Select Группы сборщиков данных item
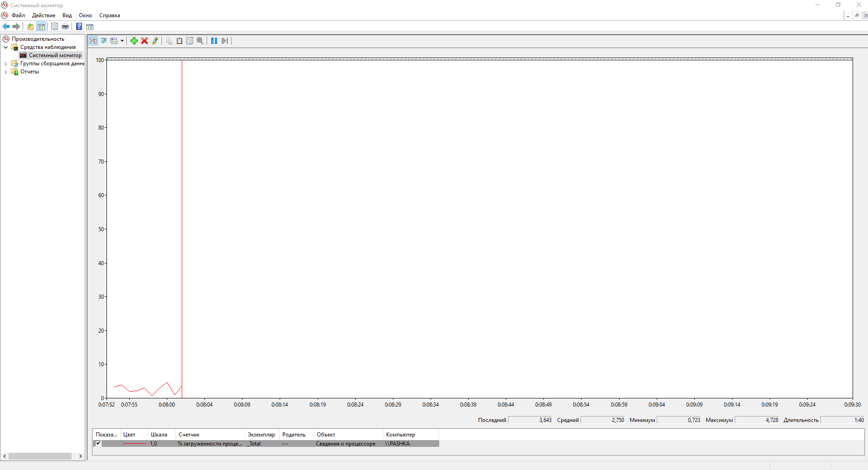Viewport: 868px width, 470px height. [52, 63]
